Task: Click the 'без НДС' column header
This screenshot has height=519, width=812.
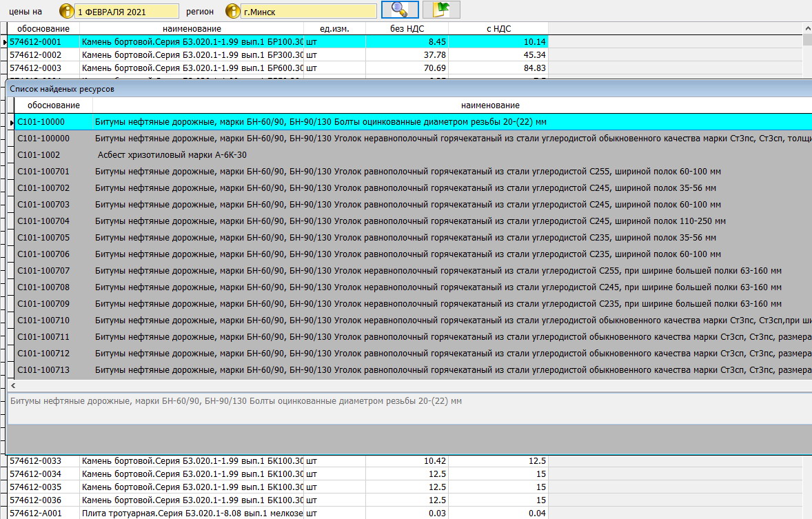Action: pyautogui.click(x=407, y=28)
